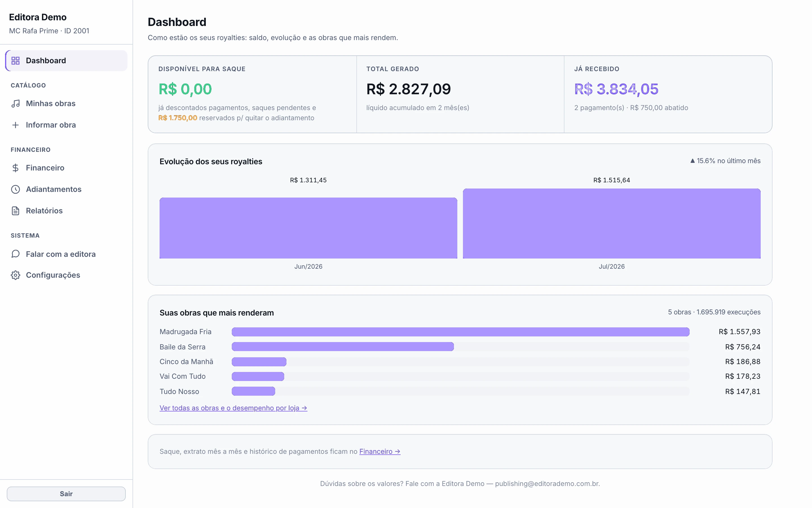Click the Dashboard grid icon
This screenshot has width=812, height=508.
(x=16, y=60)
